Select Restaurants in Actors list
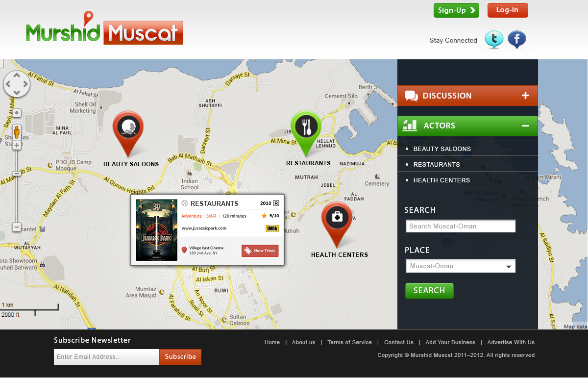Image resolution: width=588 pixels, height=378 pixels. pos(437,164)
